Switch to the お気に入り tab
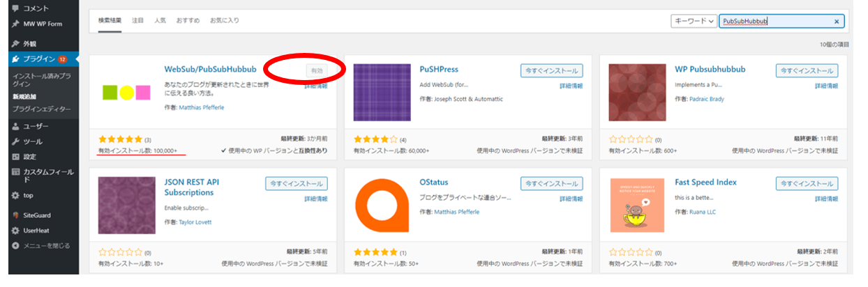Screen dimensions: 868x287 pyautogui.click(x=225, y=20)
